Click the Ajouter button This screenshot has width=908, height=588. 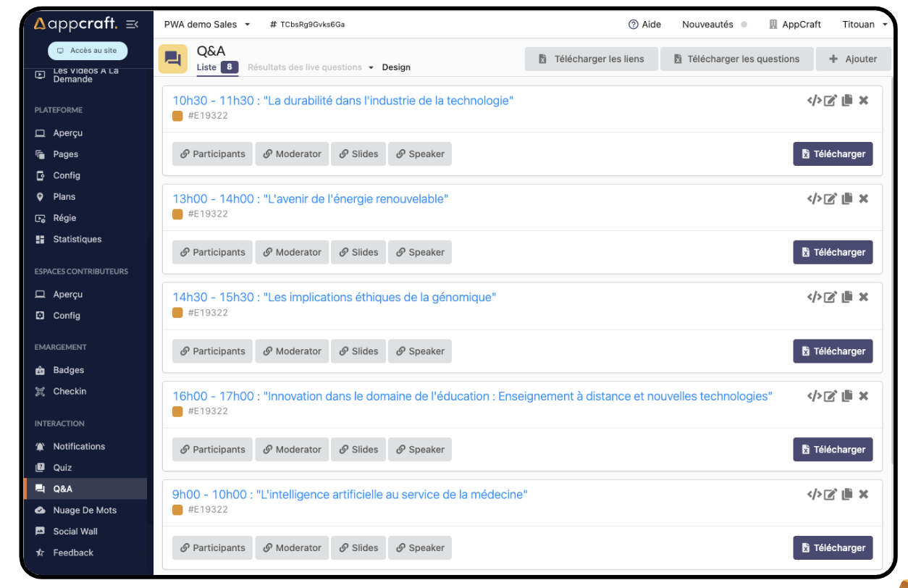click(x=854, y=59)
